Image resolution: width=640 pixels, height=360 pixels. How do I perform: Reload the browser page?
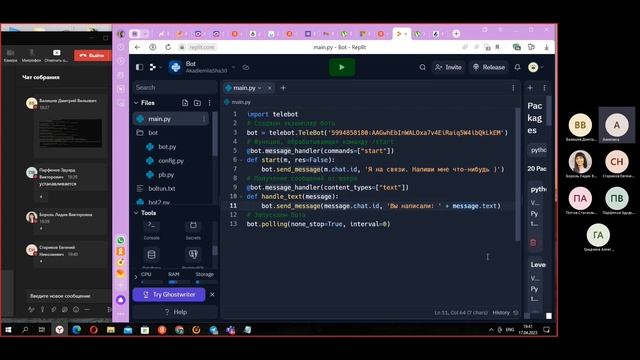click(168, 47)
